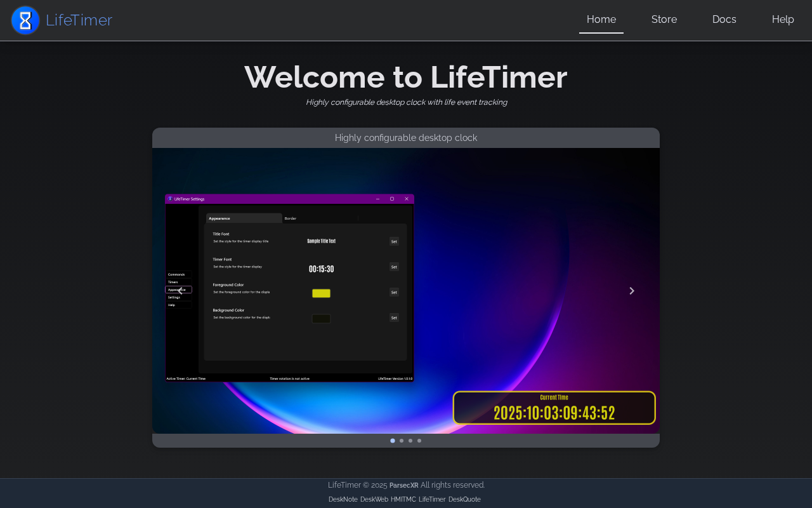Go to the Store page
812x508 pixels.
664,20
